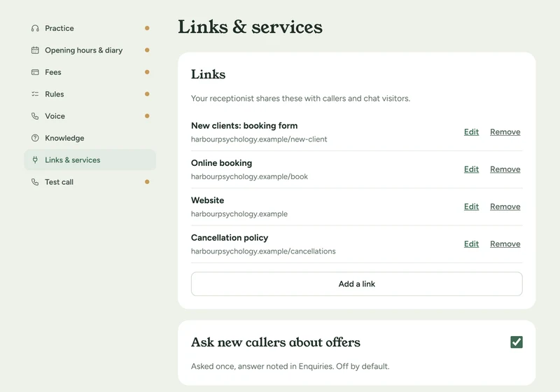Open the Practice section
This screenshot has width=560, height=392.
pos(90,28)
